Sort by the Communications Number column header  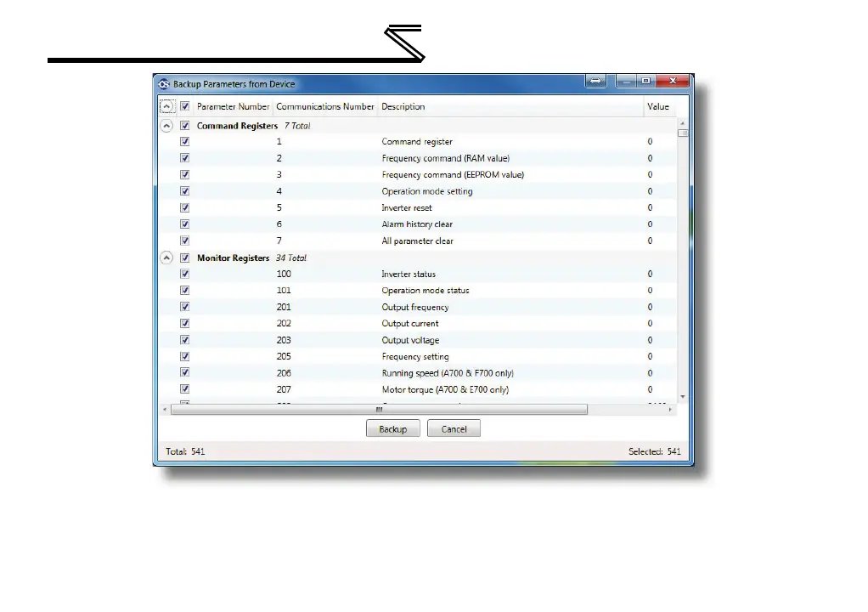[324, 107]
